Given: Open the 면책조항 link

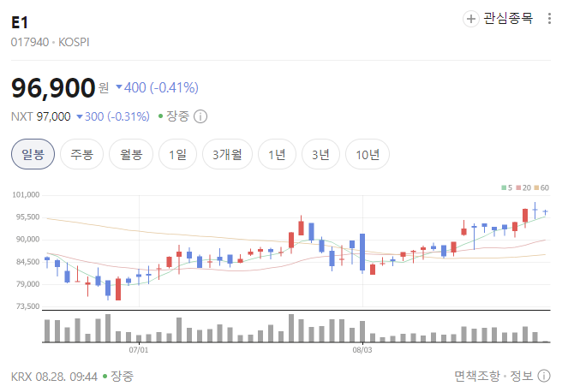Looking at the screenshot, I should pos(477,376).
